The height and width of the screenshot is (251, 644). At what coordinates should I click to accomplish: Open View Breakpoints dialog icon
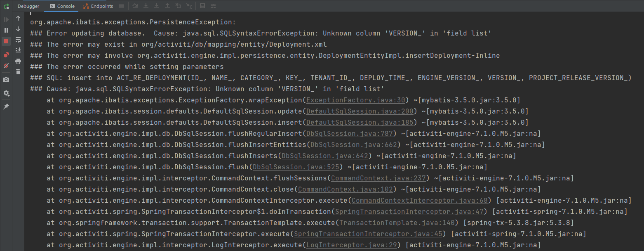pos(6,55)
